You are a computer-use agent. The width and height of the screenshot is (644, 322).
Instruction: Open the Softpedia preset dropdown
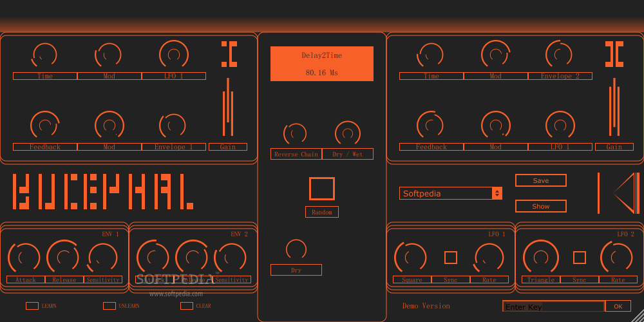(x=451, y=193)
